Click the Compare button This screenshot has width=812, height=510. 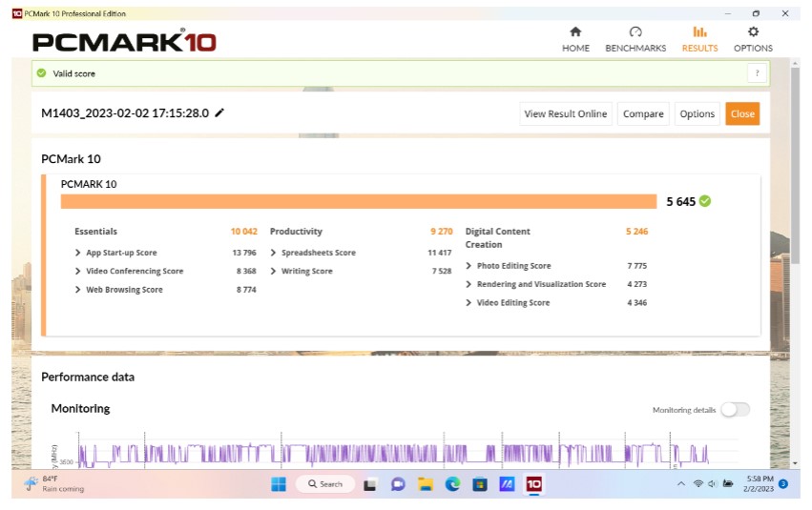point(643,113)
